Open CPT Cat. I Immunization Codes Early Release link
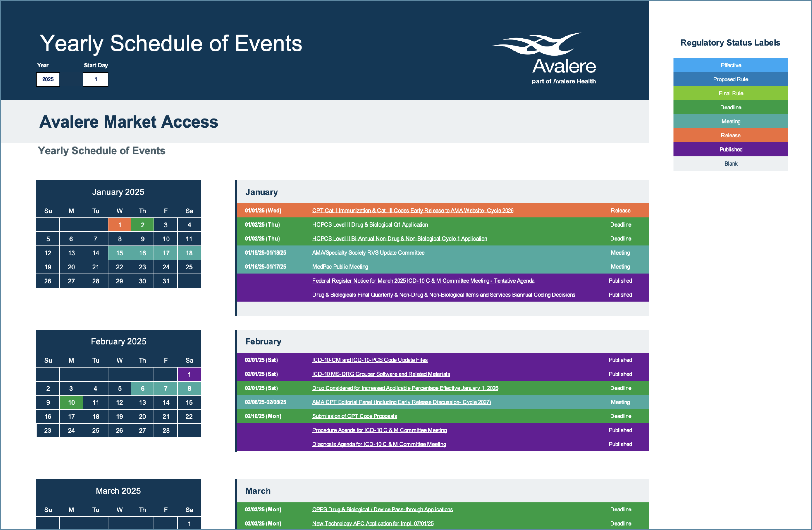 point(412,210)
